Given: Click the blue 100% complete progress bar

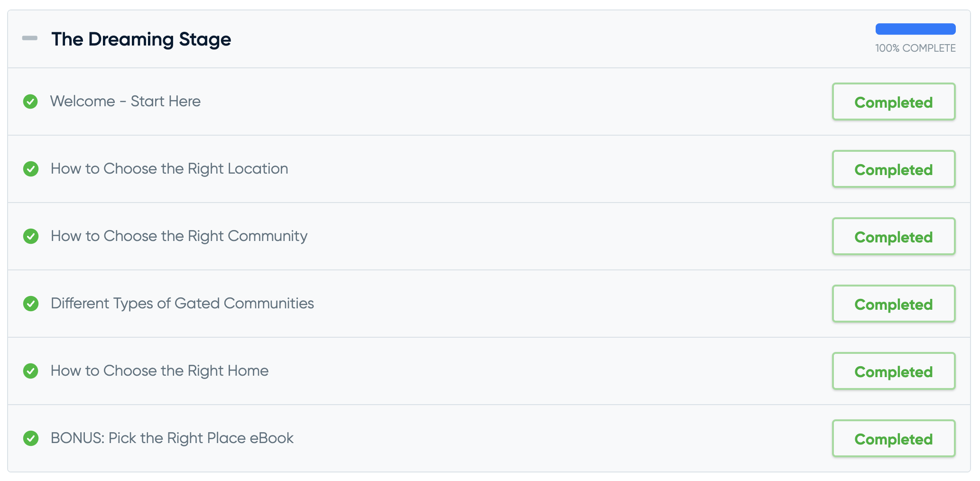Looking at the screenshot, I should tap(915, 29).
